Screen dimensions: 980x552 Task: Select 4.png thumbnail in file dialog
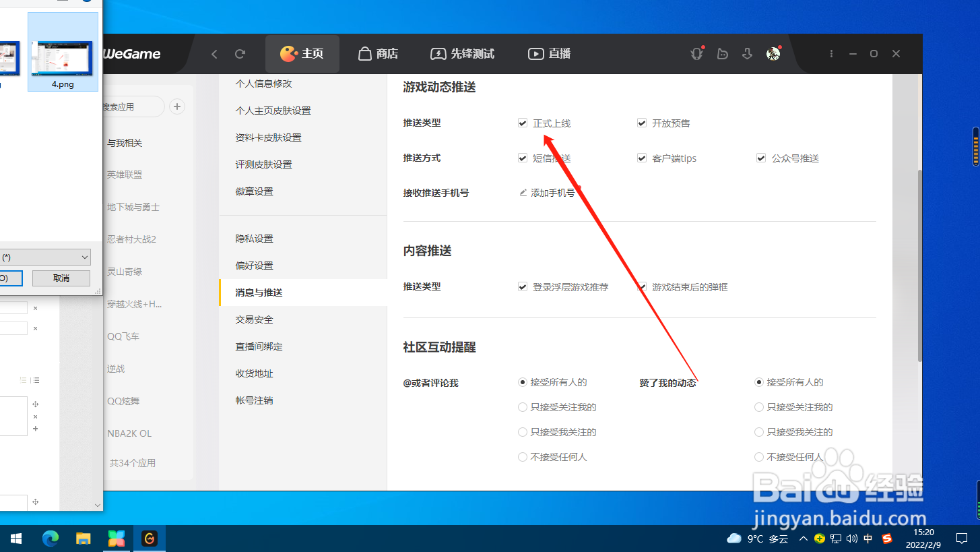click(63, 52)
